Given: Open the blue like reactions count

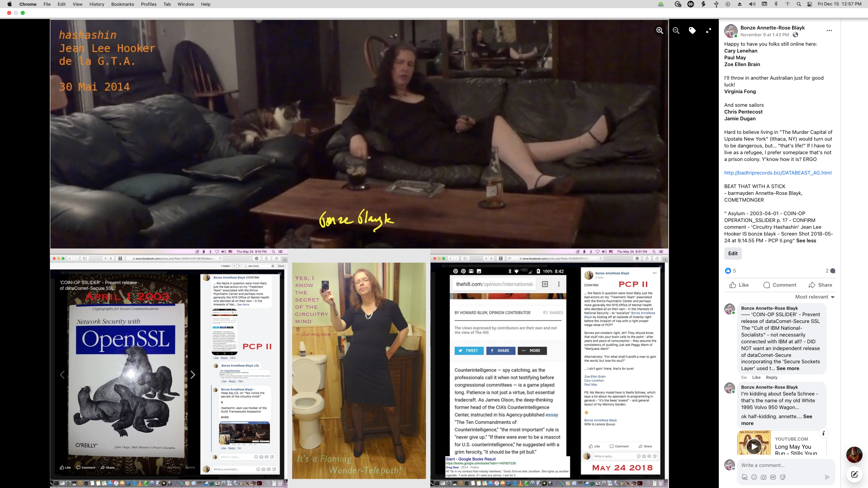Looking at the screenshot, I should click(730, 270).
